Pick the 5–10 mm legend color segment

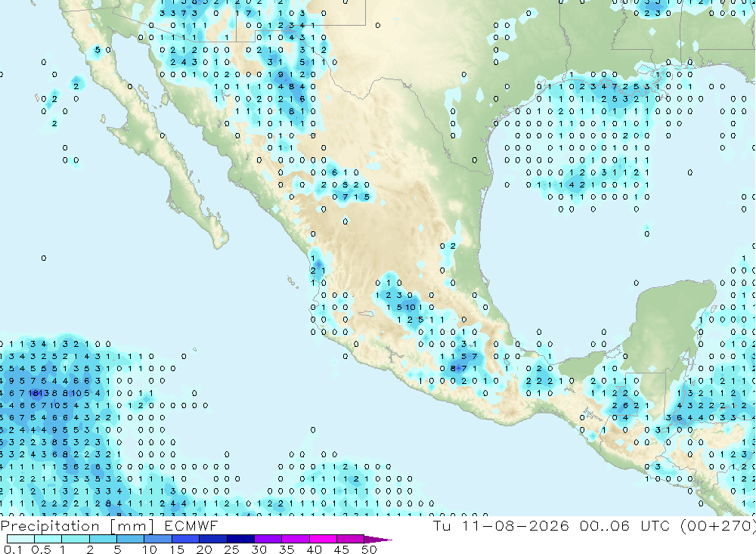tap(131, 539)
